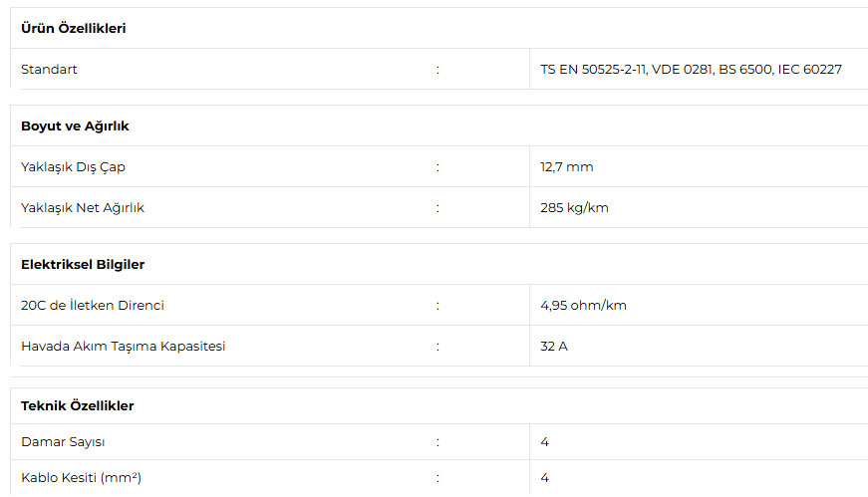Click the Elektriksel Bilgiler section heading
The width and height of the screenshot is (868, 497).
83,265
